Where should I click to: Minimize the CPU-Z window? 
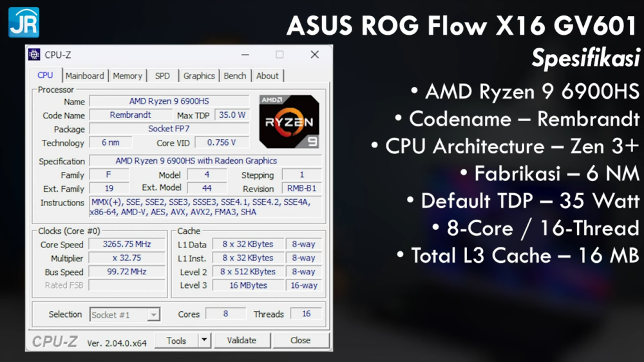[x=245, y=55]
